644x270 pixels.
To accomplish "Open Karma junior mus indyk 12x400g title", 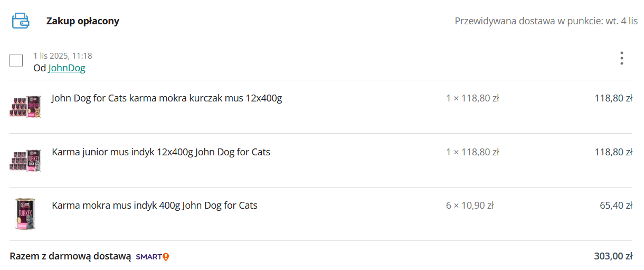I will coord(161,152).
